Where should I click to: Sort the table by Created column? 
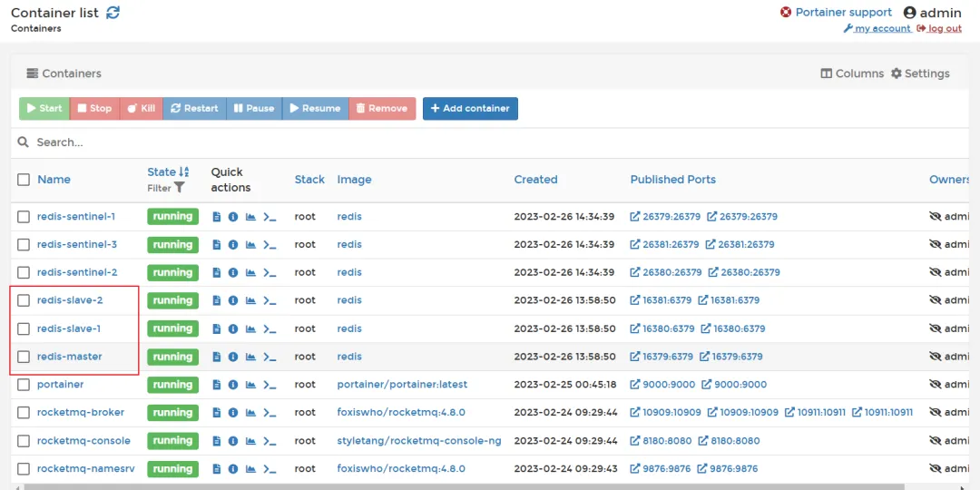(535, 180)
